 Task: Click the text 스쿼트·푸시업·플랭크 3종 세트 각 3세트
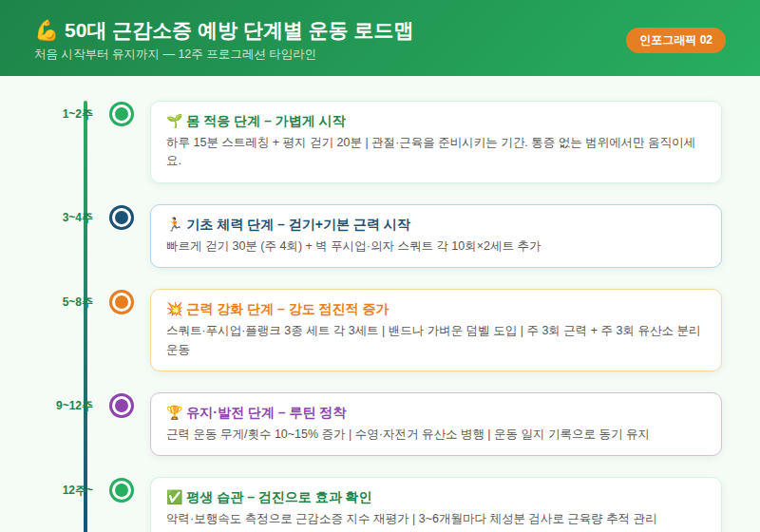click(x=272, y=331)
